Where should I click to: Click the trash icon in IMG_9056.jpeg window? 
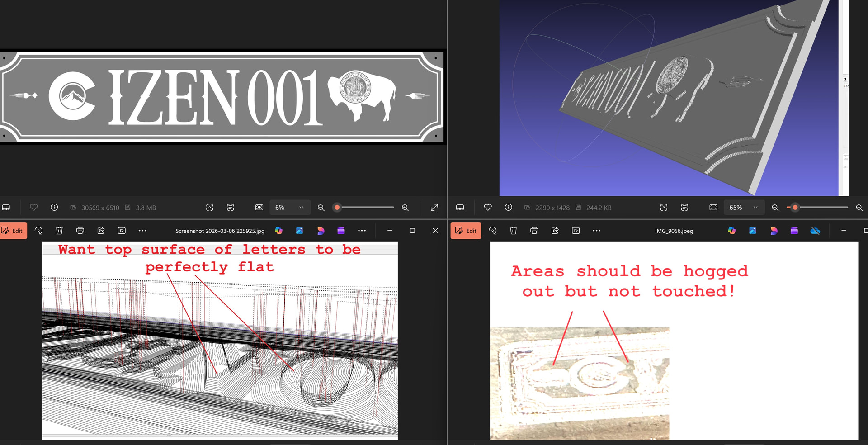513,231
